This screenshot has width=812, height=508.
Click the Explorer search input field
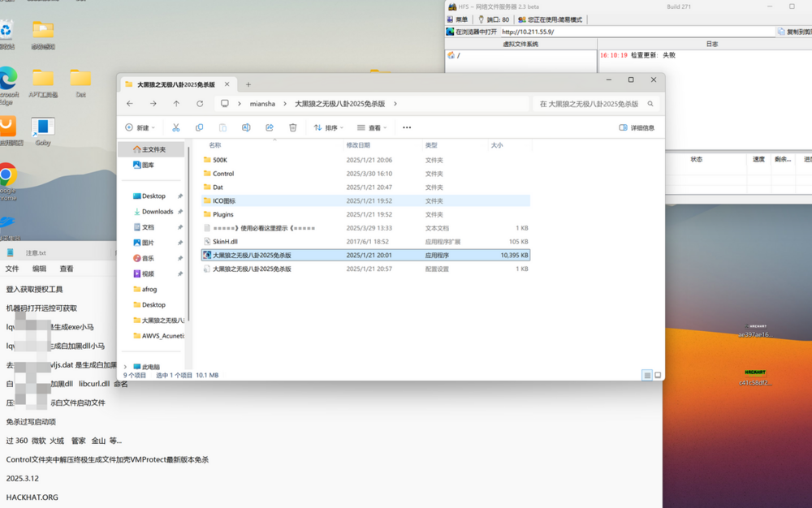point(593,104)
